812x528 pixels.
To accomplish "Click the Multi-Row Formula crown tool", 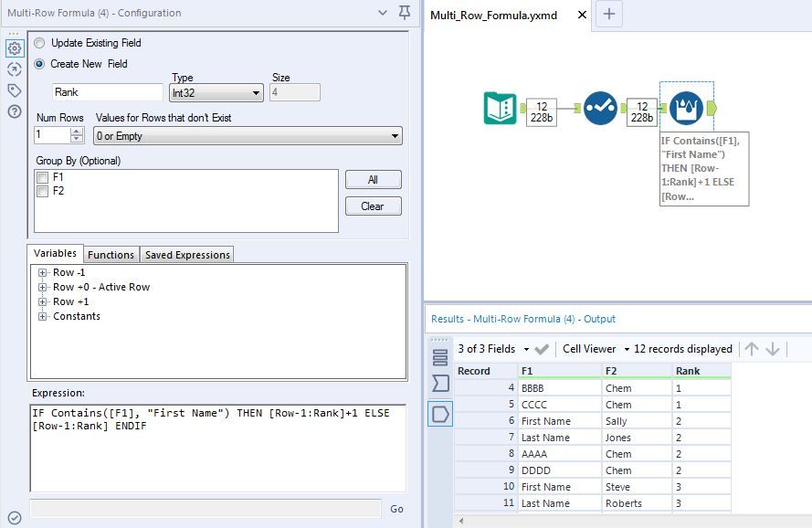I will [x=686, y=109].
